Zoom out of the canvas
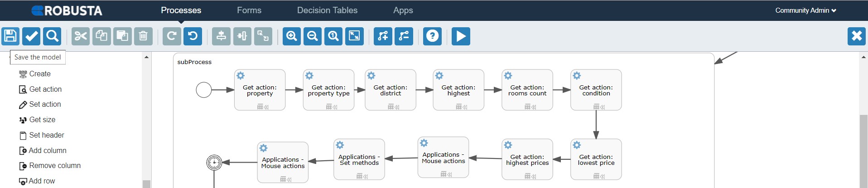This screenshot has height=188, width=868. click(x=313, y=36)
